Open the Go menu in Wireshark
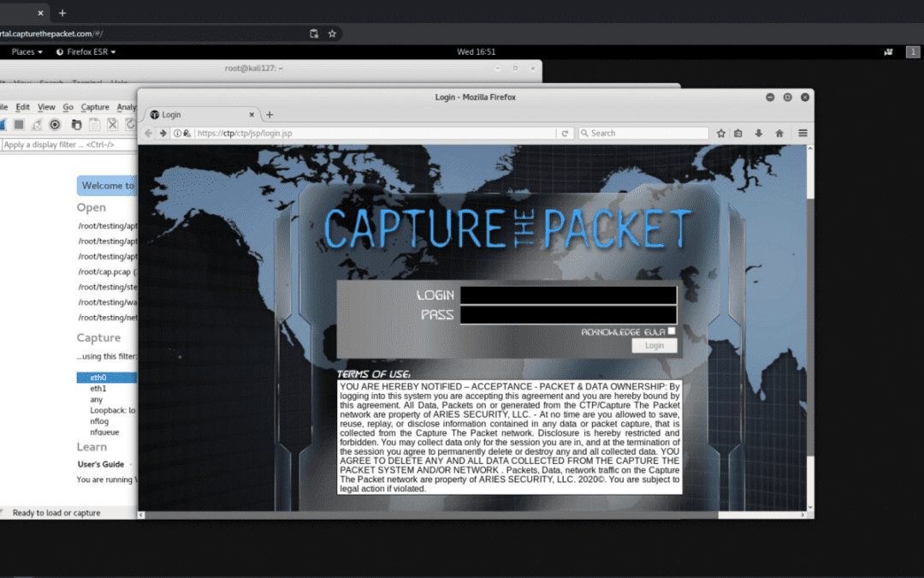924x578 pixels. 68,107
